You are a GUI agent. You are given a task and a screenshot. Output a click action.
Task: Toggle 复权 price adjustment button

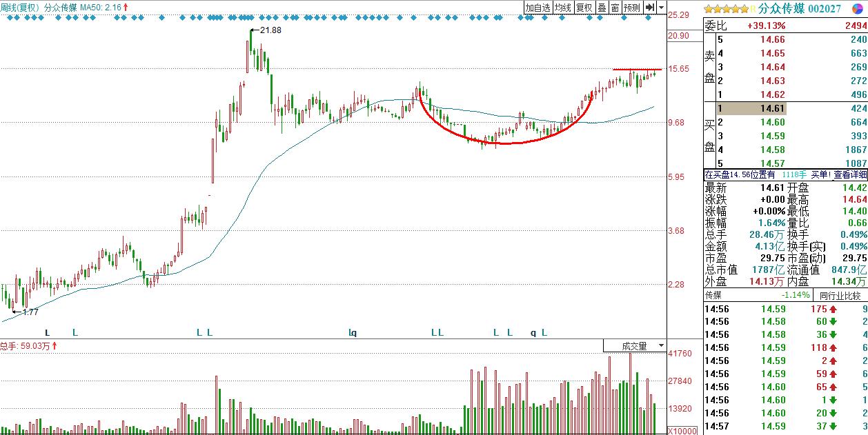[x=584, y=8]
